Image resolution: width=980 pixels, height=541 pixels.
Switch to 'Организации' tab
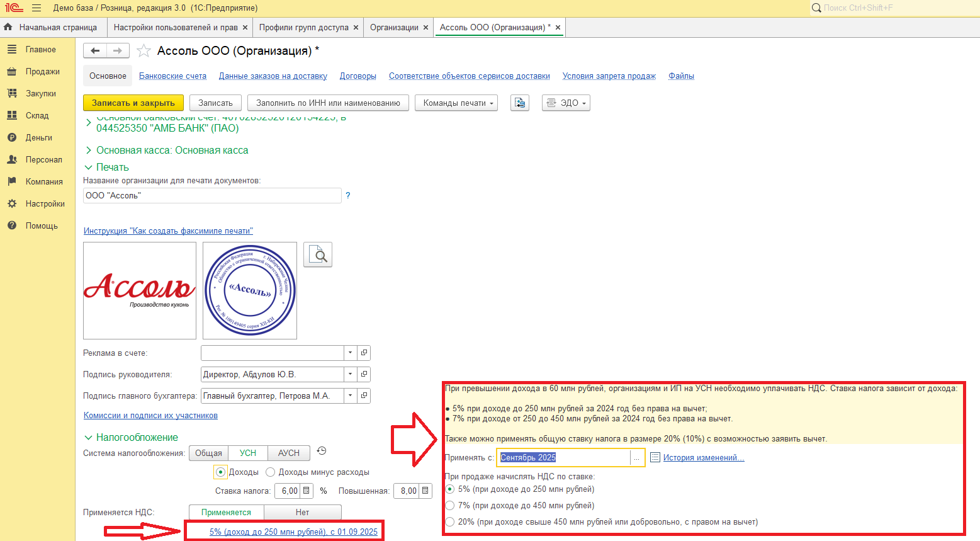[x=394, y=28]
